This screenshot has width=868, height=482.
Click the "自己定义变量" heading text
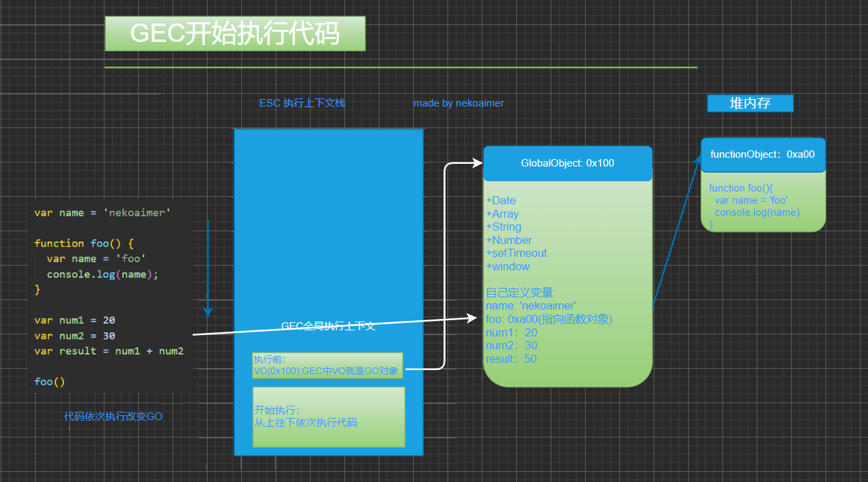point(519,293)
